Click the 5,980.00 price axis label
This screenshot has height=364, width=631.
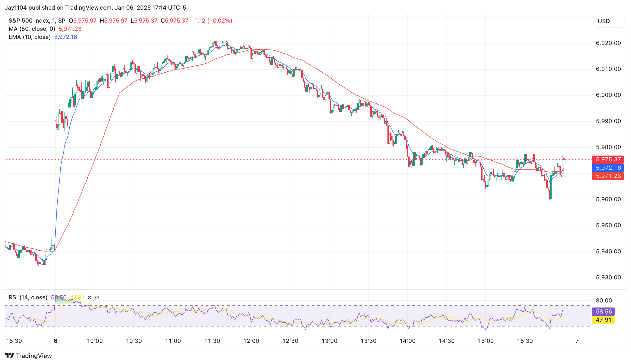click(608, 147)
